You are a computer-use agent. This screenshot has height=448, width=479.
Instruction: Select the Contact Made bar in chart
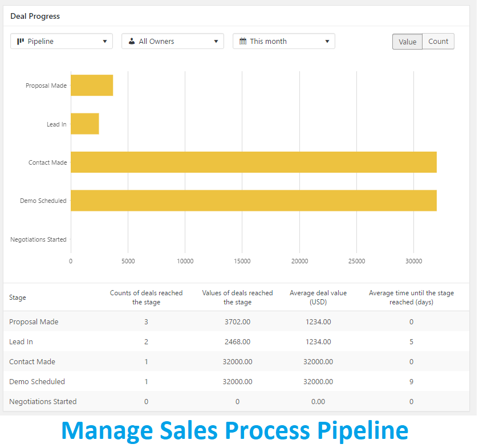254,162
